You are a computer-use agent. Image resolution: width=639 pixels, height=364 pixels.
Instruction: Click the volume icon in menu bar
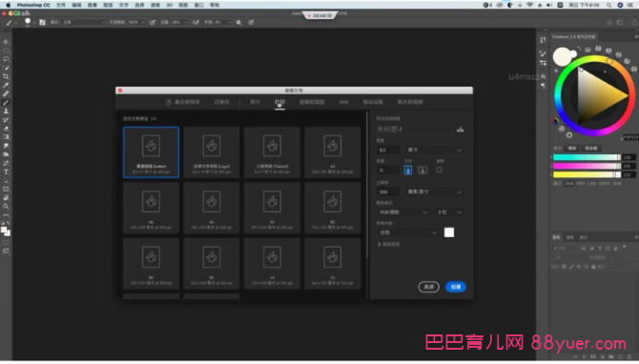click(x=549, y=5)
